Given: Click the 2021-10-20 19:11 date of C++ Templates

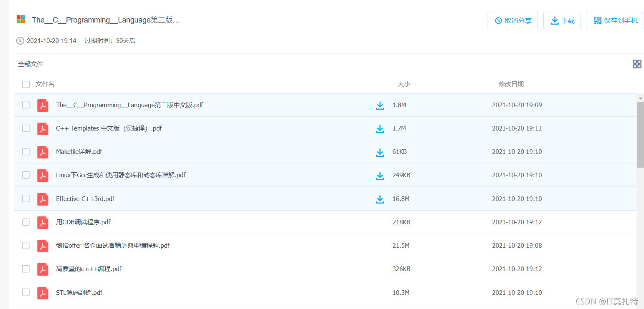Looking at the screenshot, I should (517, 128).
